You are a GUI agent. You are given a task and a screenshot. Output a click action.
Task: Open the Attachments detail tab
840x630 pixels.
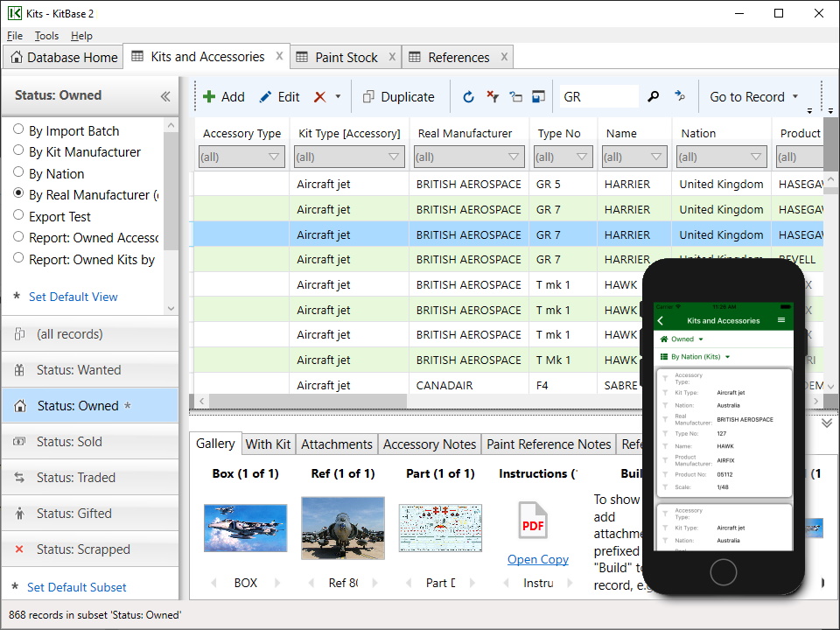point(336,444)
